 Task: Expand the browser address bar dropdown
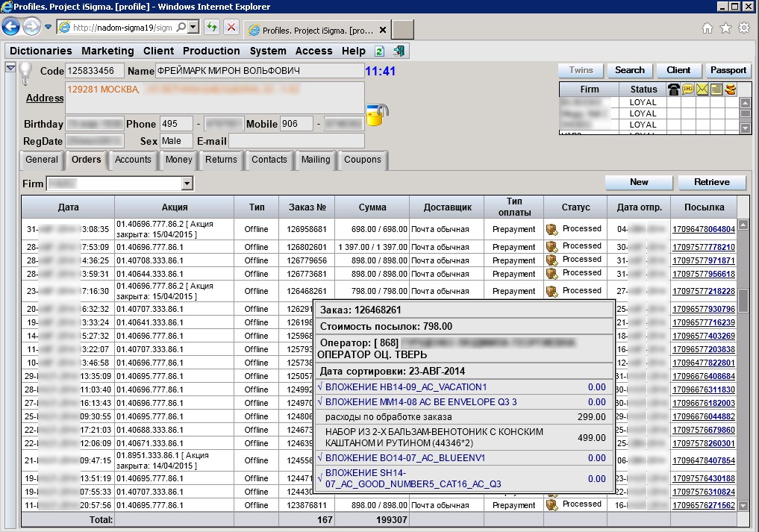click(193, 28)
